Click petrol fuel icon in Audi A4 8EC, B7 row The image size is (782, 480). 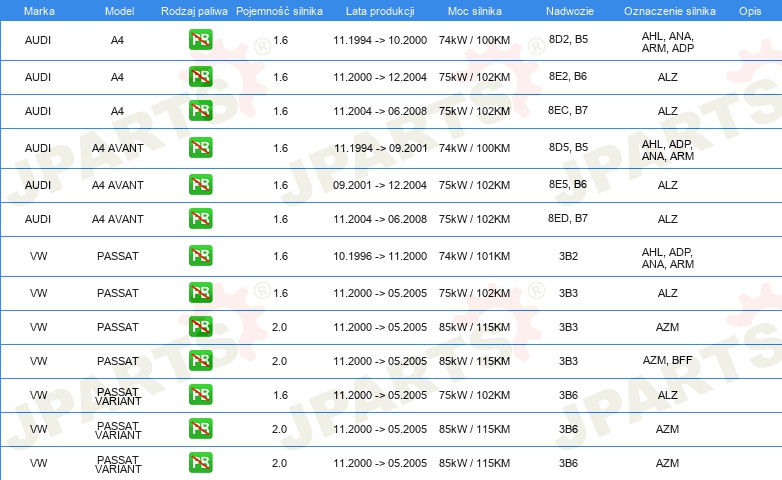coord(200,111)
